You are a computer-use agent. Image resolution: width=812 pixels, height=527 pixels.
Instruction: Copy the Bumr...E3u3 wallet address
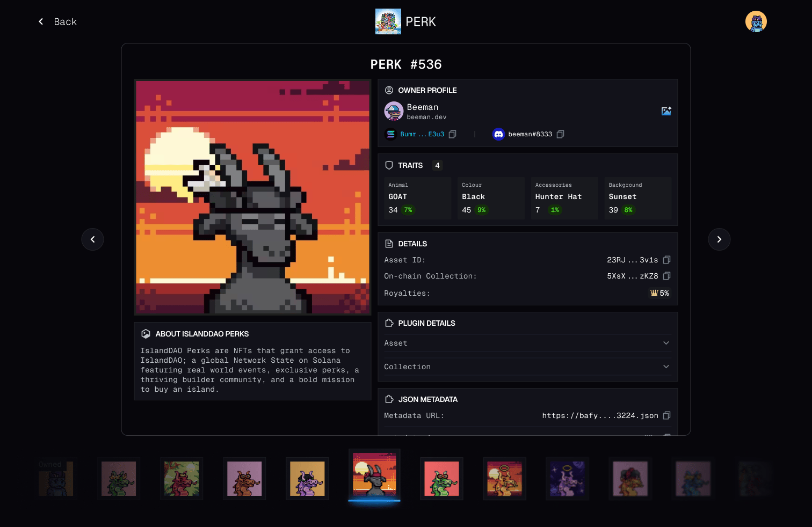coord(452,134)
